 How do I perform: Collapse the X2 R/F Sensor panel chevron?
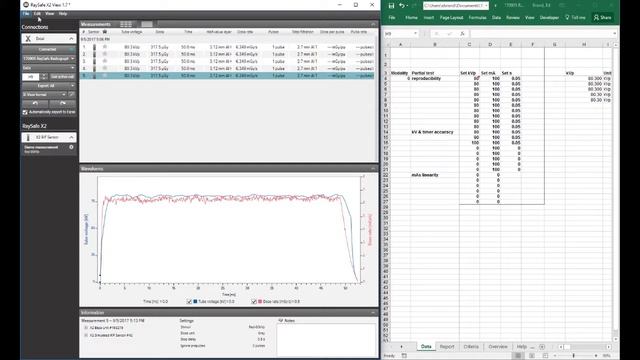[71, 138]
